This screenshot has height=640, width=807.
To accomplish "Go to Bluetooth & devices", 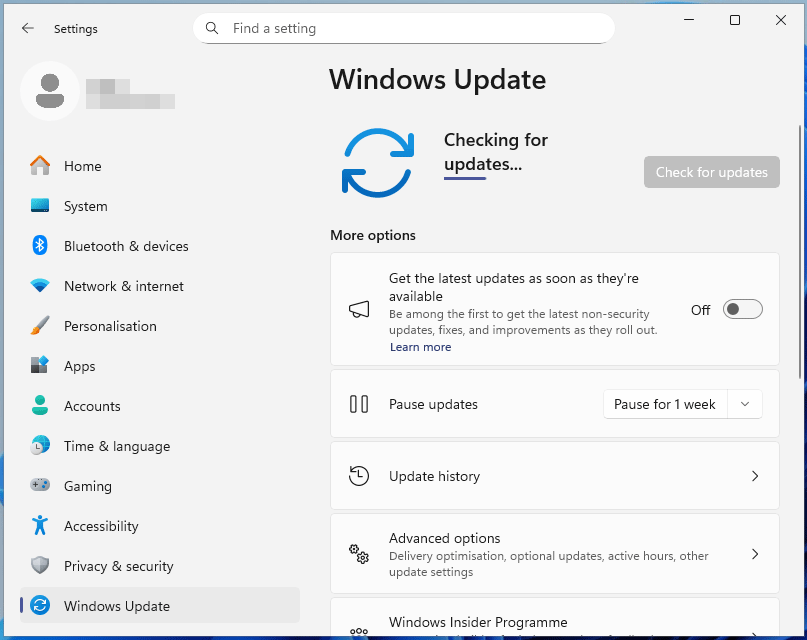I will [160, 245].
